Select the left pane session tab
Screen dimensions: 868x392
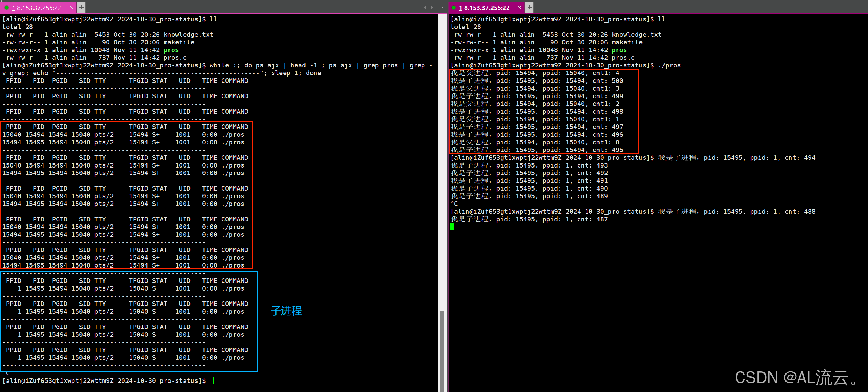[x=38, y=8]
